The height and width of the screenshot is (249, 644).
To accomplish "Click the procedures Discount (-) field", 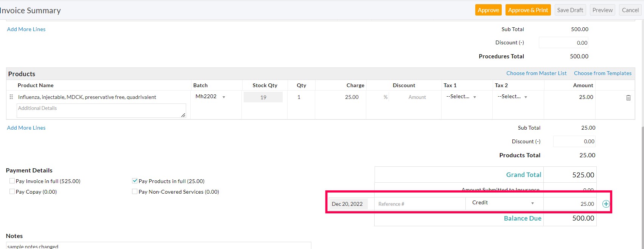I will [x=563, y=43].
